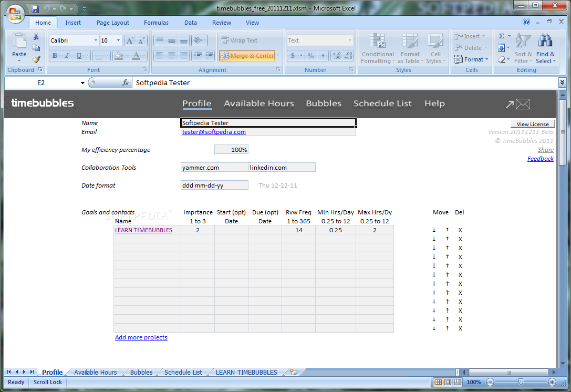Cut selection with scissors icon
The height and width of the screenshot is (392, 571).
coord(36,36)
